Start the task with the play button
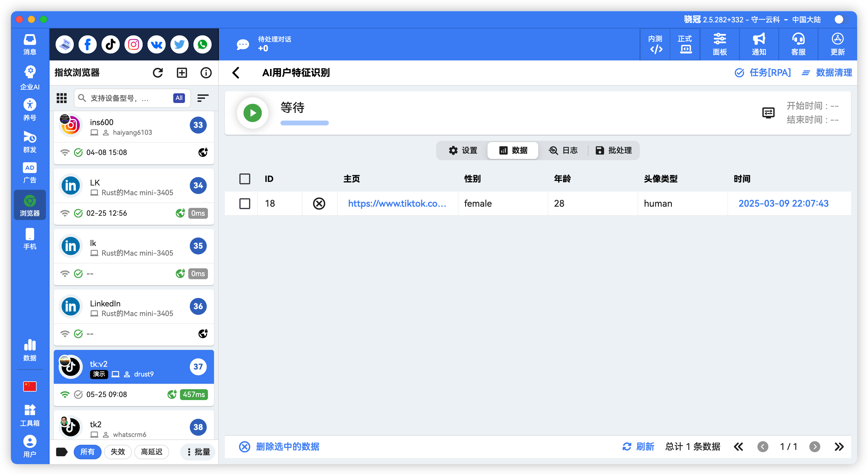Screen dimensions: 868x475 pos(252,113)
